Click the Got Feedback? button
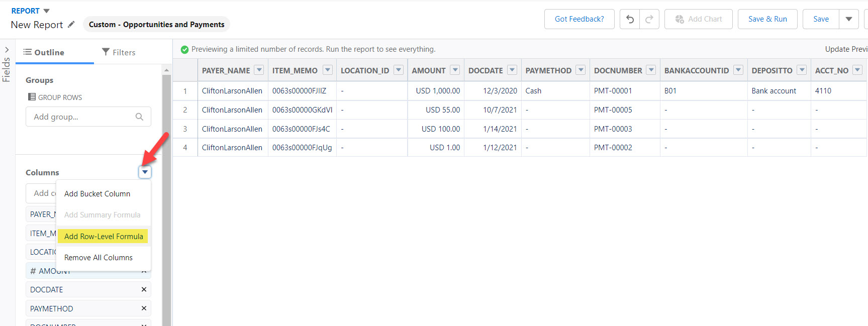This screenshot has width=868, height=326. tap(579, 19)
